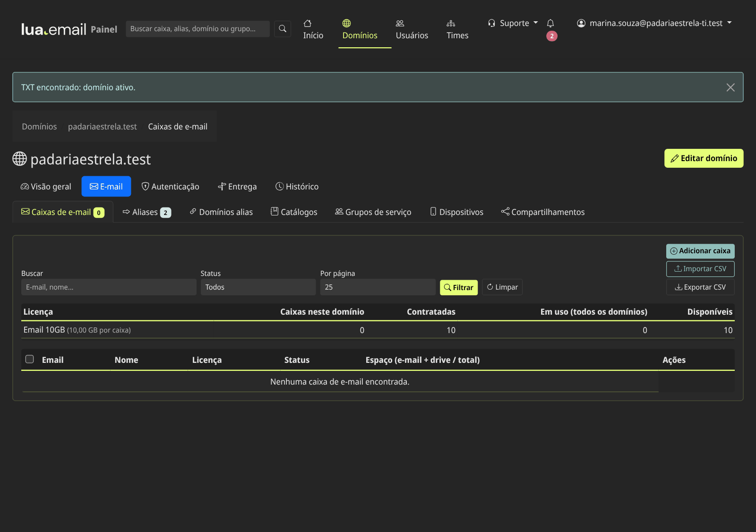
Task: Open the Histórico tab
Action: (297, 187)
